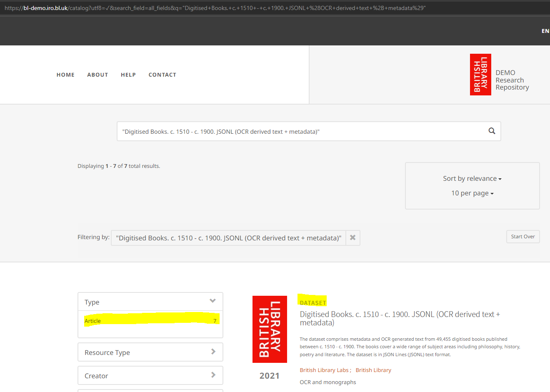The height and width of the screenshot is (392, 550).
Task: Follow the British Library creator link
Action: point(373,370)
